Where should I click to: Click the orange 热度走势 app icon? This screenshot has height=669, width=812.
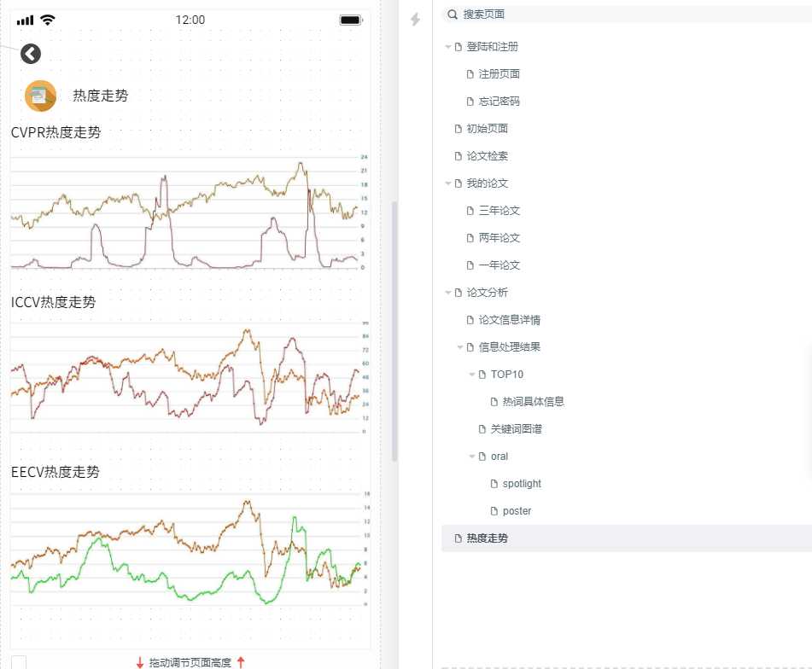(40, 96)
